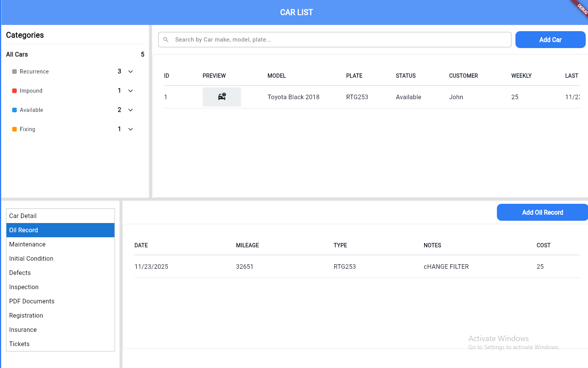The height and width of the screenshot is (368, 588).
Task: Click the gray Recurrence color square
Action: tap(15, 72)
